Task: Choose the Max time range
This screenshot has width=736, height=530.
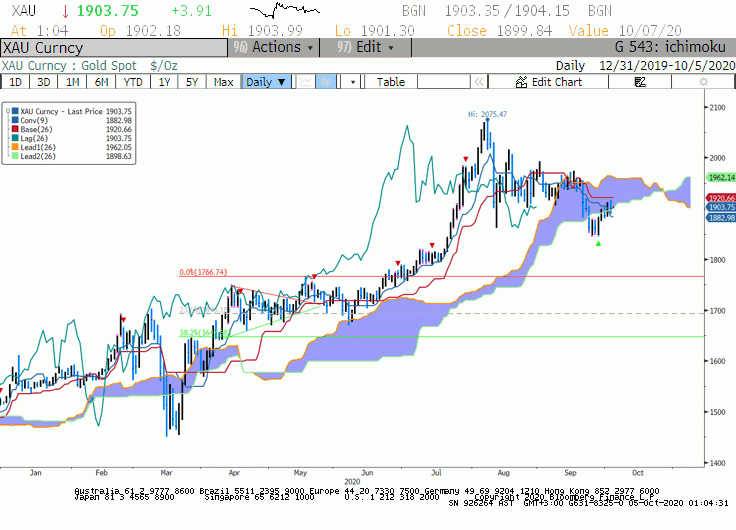Action: click(223, 82)
